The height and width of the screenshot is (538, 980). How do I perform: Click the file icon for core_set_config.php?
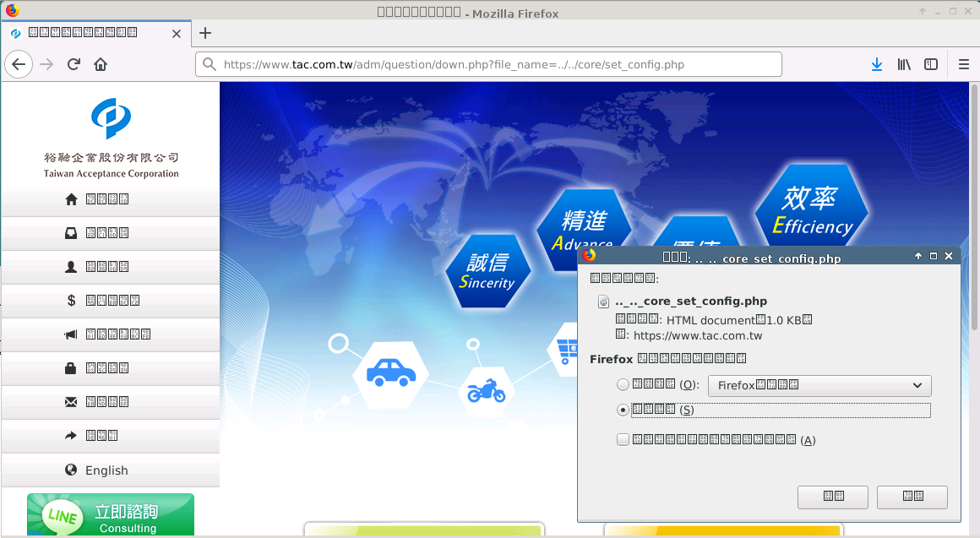[x=603, y=302]
